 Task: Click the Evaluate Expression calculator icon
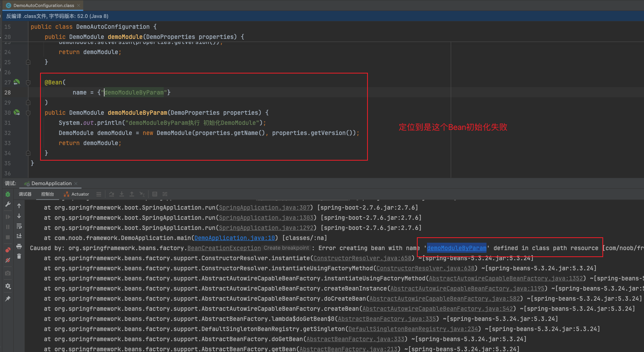click(x=155, y=194)
